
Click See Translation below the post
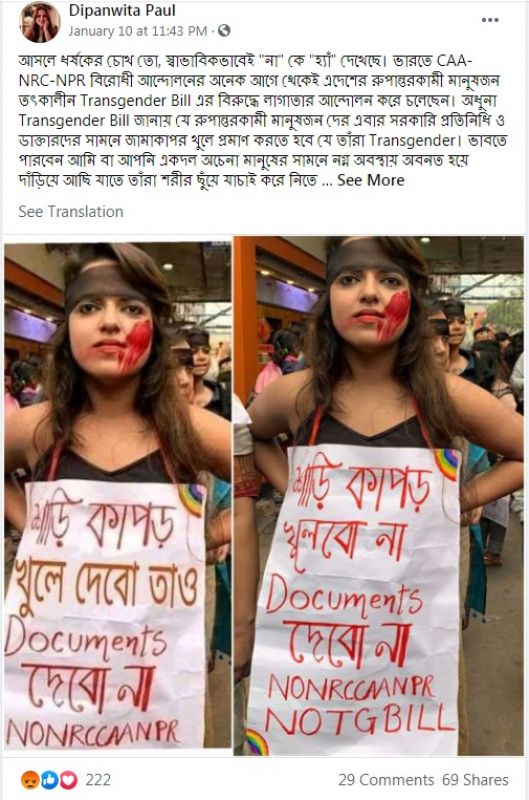71,211
